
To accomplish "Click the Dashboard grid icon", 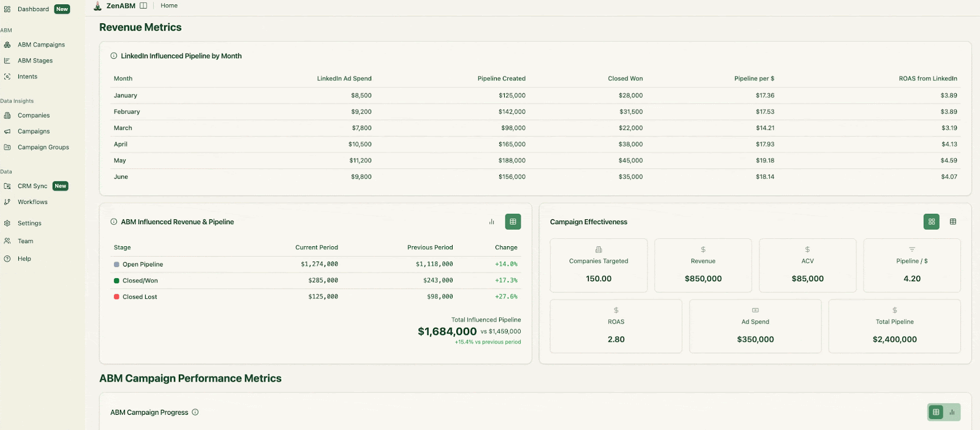I will point(7,9).
